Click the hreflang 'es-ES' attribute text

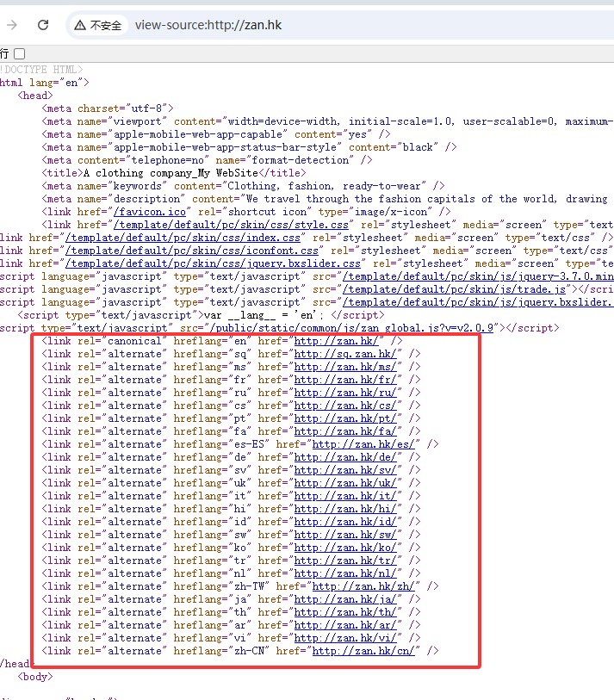tap(250, 444)
